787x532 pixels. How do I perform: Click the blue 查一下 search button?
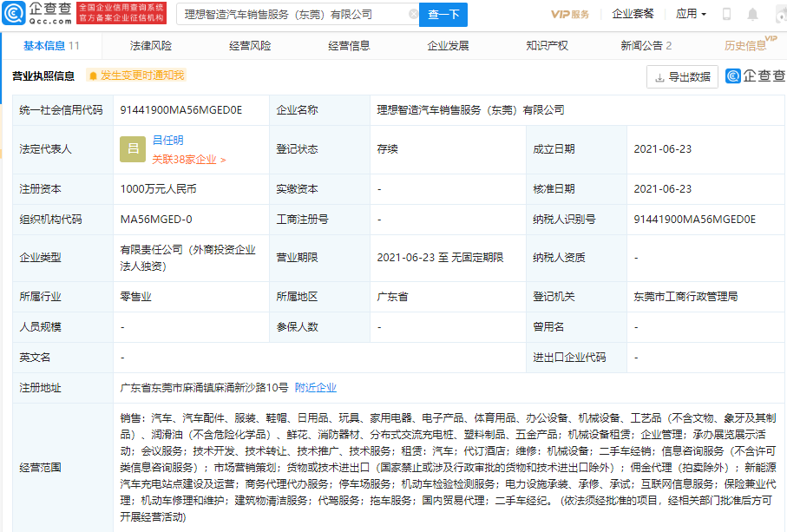tap(443, 14)
